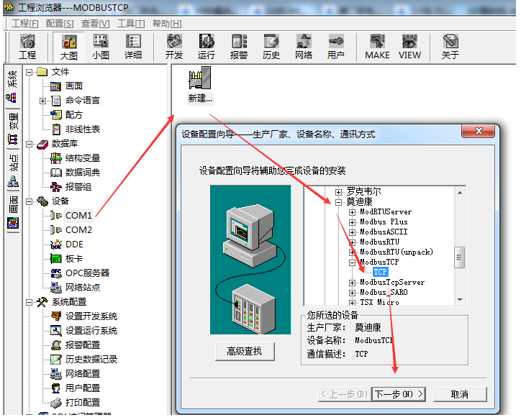Open the 配置[S] menu
Screen dimensions: 521x420
(60, 24)
